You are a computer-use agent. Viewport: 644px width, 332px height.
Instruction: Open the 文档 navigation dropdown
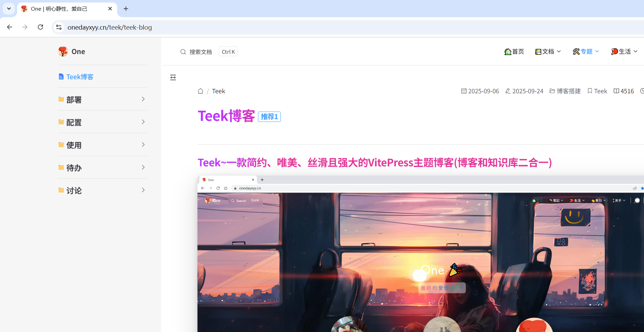(548, 52)
